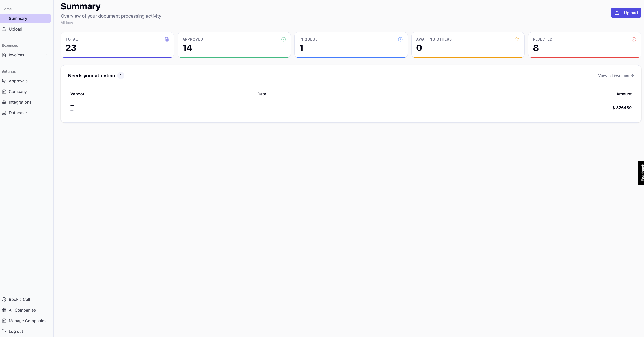Open Company settings
This screenshot has width=644, height=337.
click(25, 91)
